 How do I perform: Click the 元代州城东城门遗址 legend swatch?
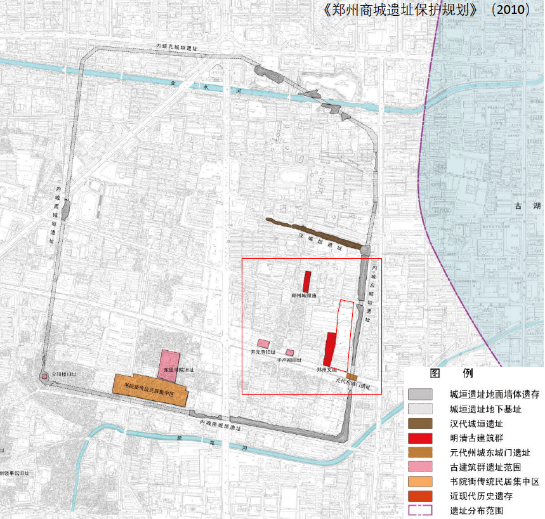click(x=421, y=452)
